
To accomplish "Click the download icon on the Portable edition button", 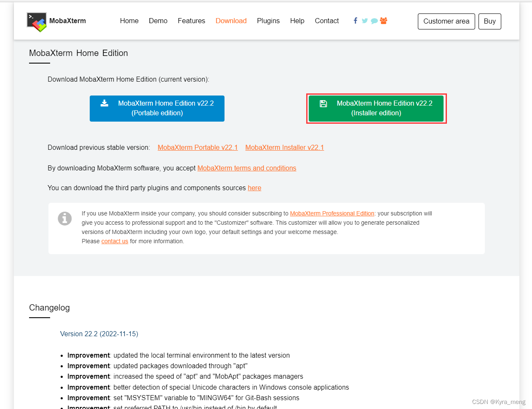I will click(x=104, y=103).
